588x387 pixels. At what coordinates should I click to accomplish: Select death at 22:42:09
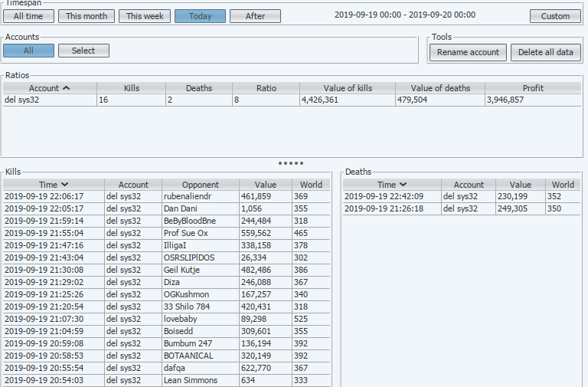462,196
